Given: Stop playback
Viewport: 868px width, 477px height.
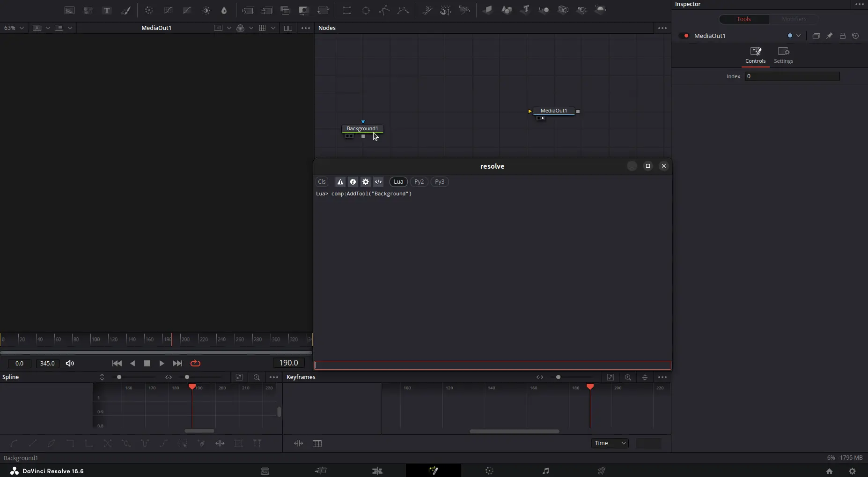Looking at the screenshot, I should coord(147,363).
